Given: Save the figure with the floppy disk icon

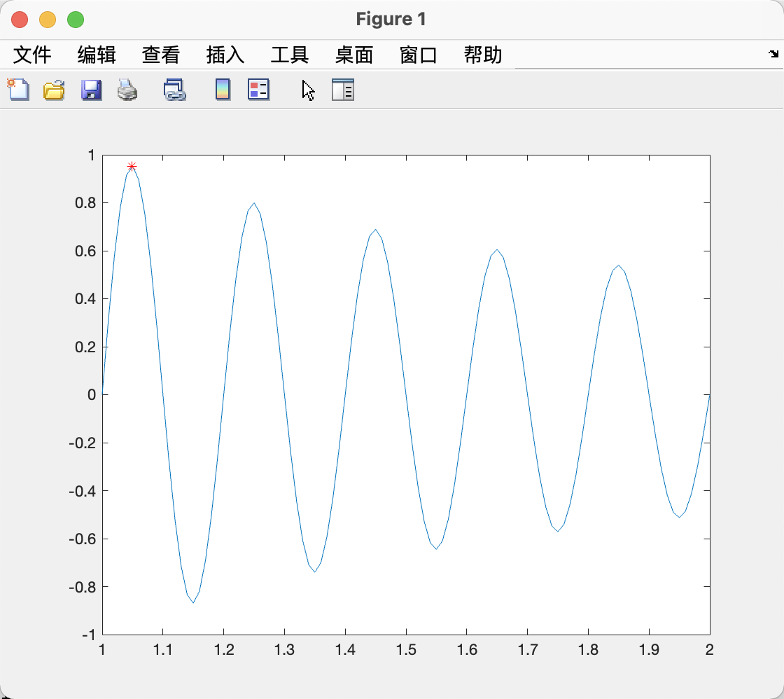Looking at the screenshot, I should 92,90.
